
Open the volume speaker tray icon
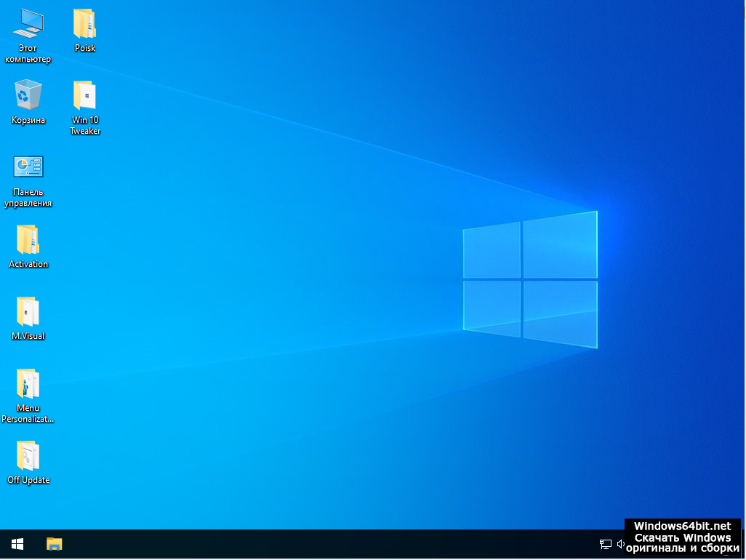tap(620, 544)
